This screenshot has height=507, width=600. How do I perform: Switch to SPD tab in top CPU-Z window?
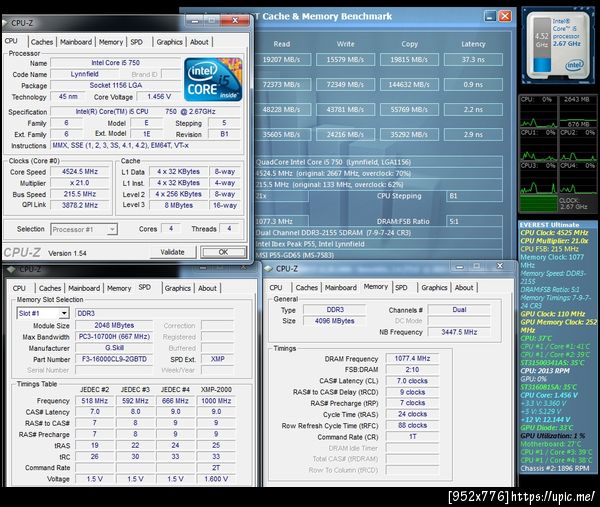137,42
